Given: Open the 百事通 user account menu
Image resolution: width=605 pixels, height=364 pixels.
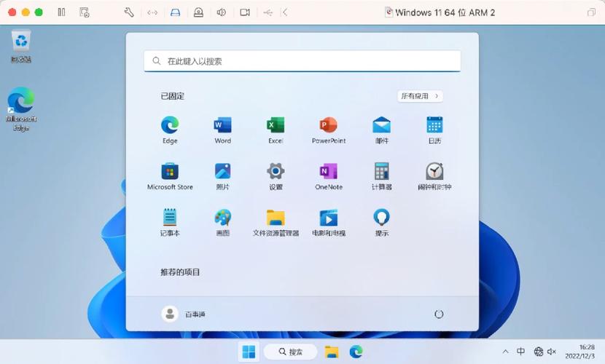Looking at the screenshot, I should coord(183,314).
